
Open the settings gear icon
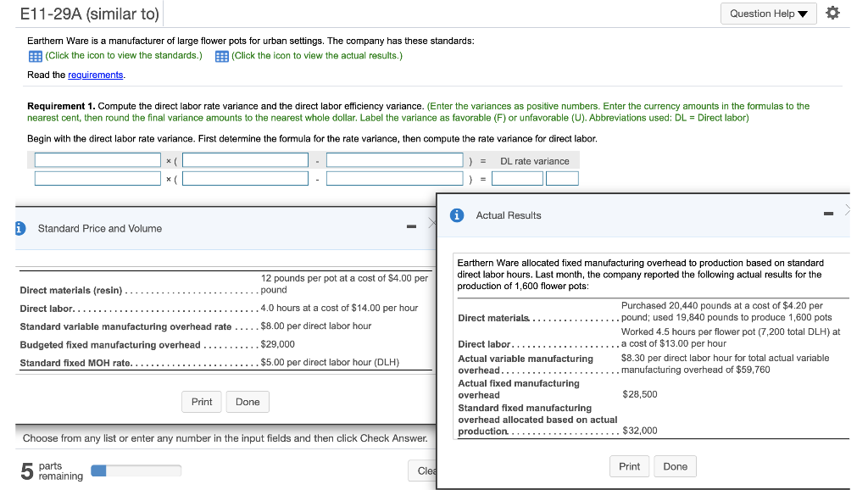(x=832, y=13)
